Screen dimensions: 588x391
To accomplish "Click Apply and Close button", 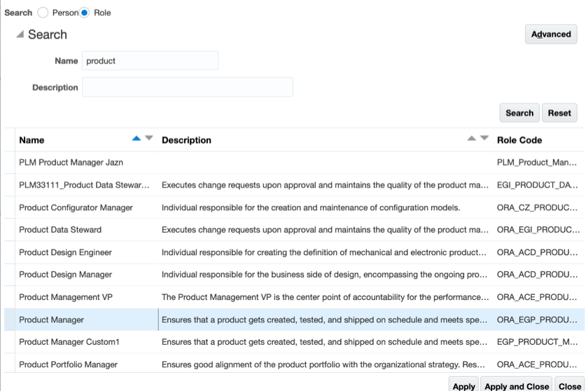I will click(x=517, y=386).
